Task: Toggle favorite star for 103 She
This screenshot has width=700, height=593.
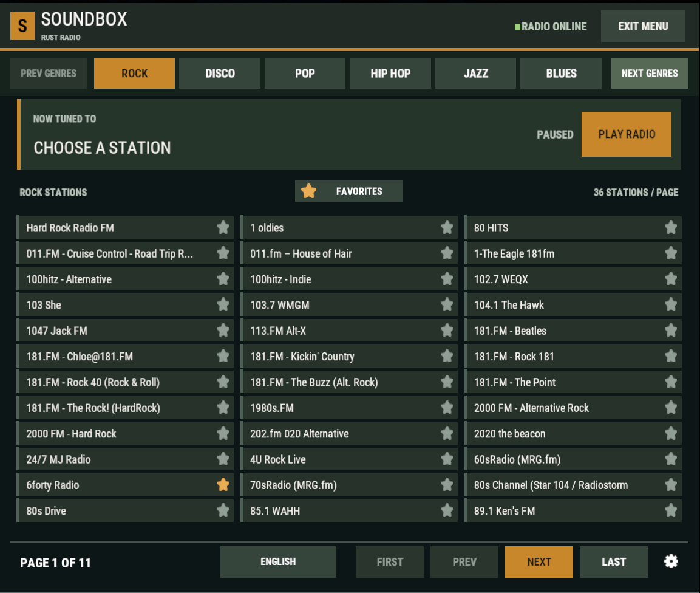Action: [223, 305]
